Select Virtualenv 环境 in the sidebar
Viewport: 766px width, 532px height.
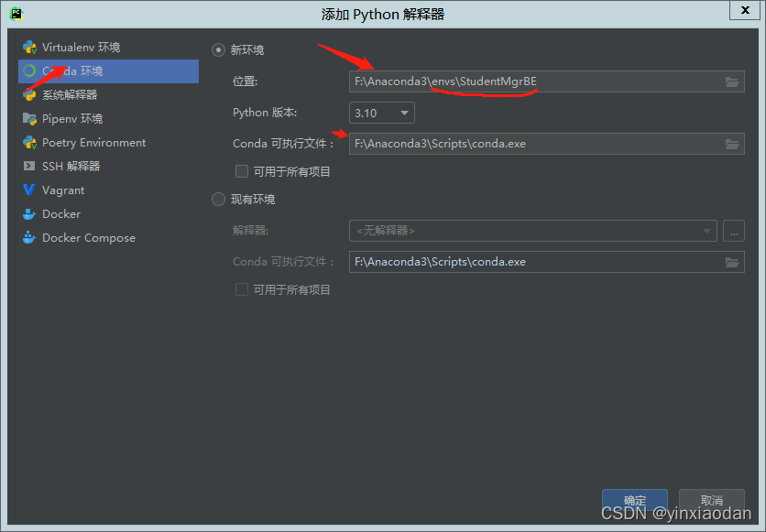pyautogui.click(x=108, y=48)
